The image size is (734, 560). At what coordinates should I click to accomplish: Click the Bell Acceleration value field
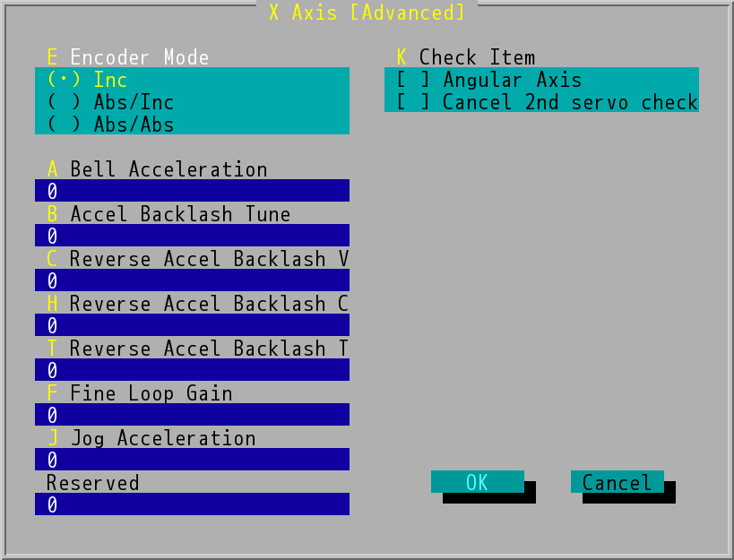[x=192, y=191]
